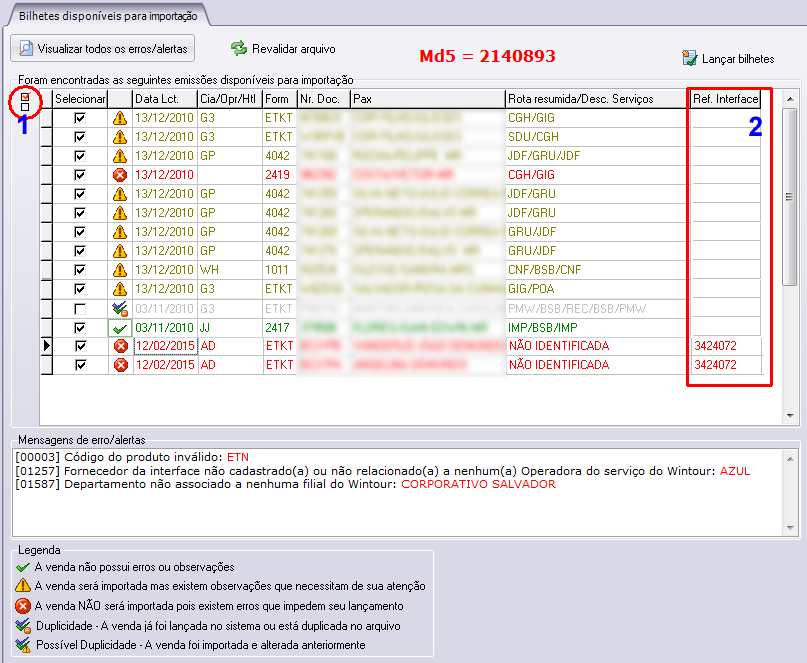Click the select-all checked box icon in the header
Image resolution: width=807 pixels, height=663 pixels.
(25, 96)
